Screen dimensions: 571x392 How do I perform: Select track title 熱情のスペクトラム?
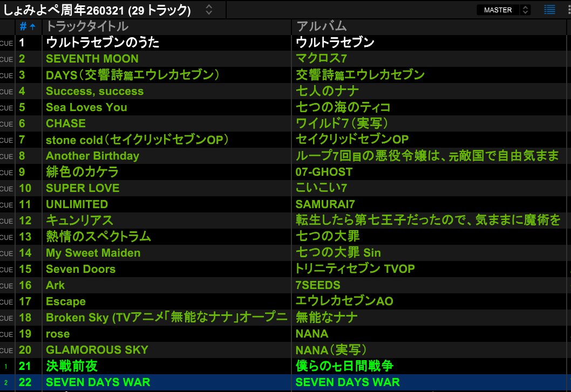coord(98,237)
